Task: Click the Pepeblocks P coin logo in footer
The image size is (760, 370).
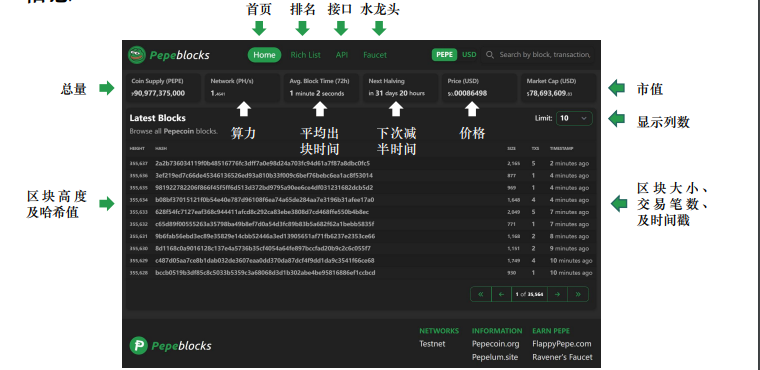Action: point(139,345)
